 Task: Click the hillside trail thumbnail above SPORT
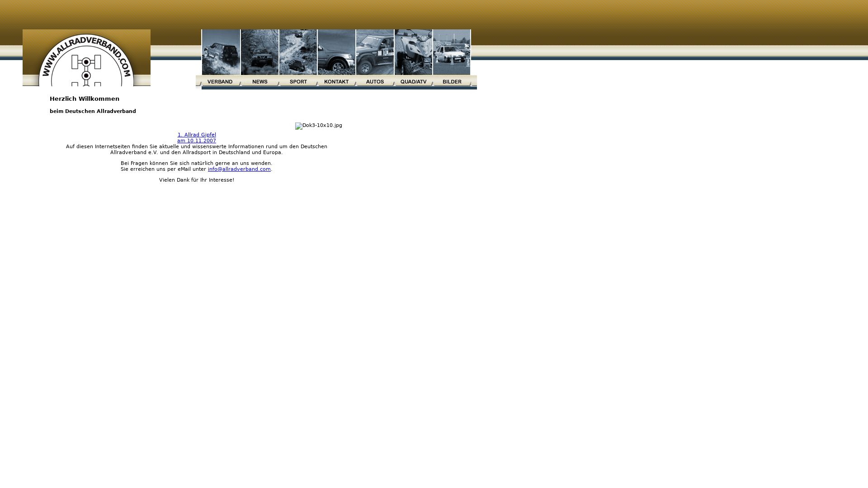(298, 52)
